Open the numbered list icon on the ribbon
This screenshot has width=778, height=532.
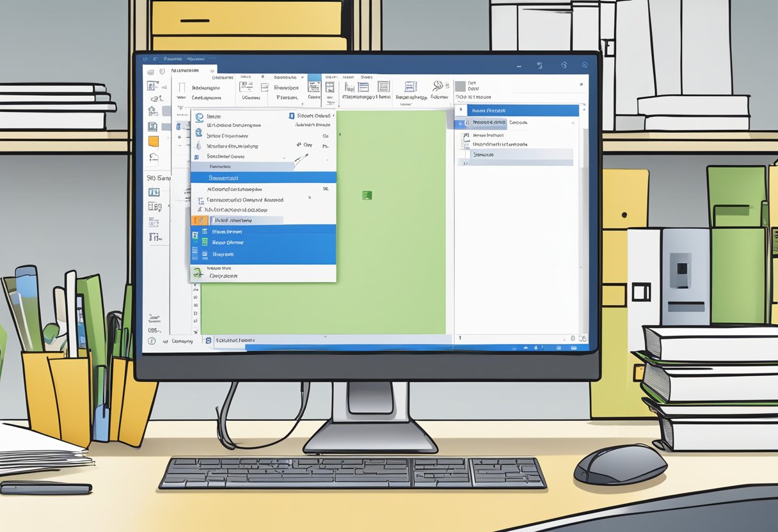pyautogui.click(x=385, y=88)
